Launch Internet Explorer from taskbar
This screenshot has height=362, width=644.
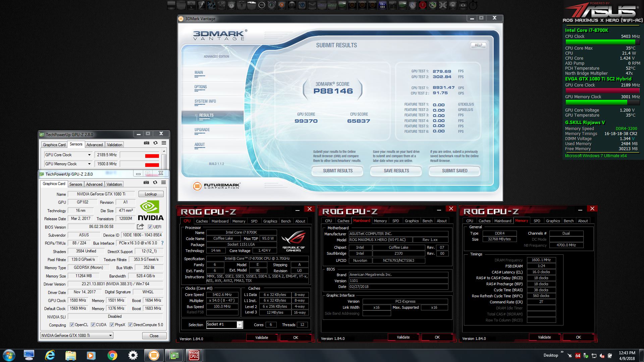point(50,355)
